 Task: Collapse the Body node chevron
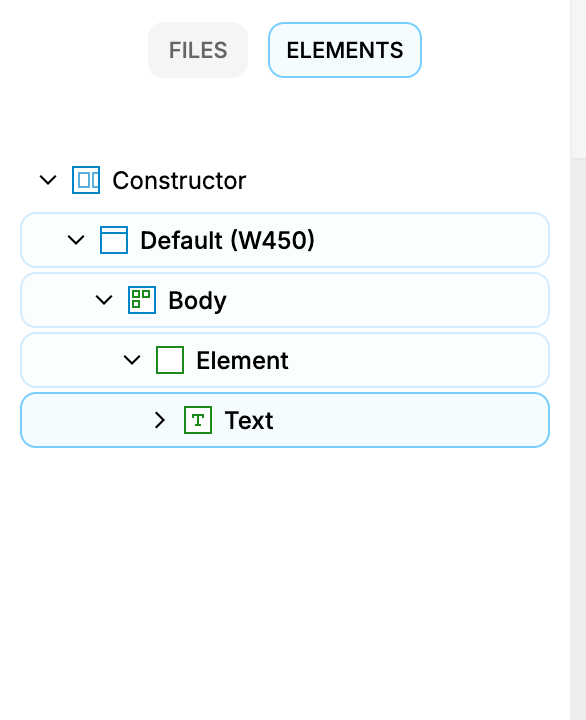(104, 300)
